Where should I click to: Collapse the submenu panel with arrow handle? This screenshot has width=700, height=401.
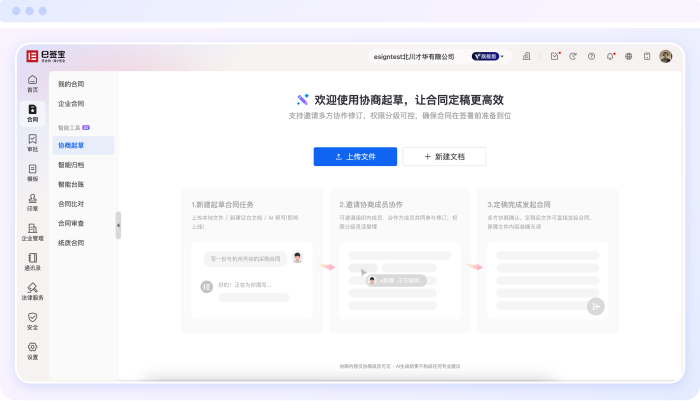pyautogui.click(x=118, y=225)
